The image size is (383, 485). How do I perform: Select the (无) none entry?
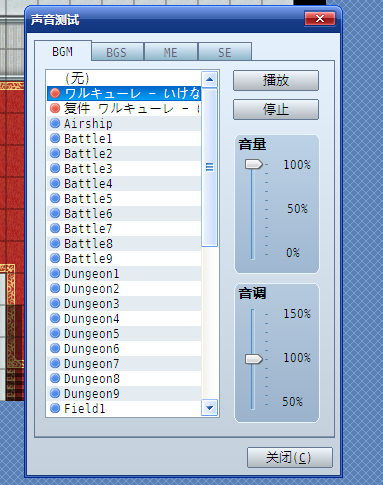pyautogui.click(x=124, y=78)
